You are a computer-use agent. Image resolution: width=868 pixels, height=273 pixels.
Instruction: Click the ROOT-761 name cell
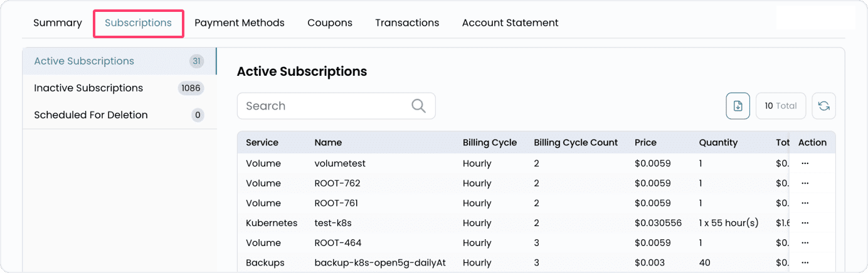(337, 203)
